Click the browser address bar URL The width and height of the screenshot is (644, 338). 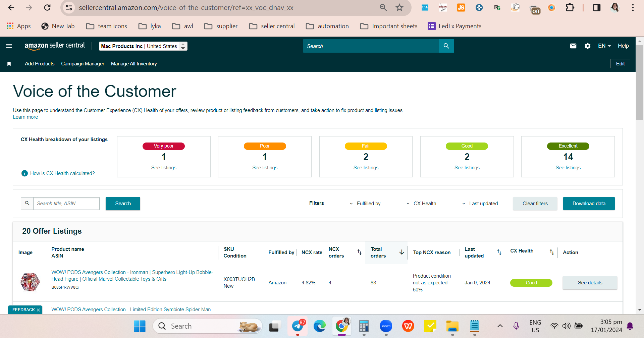tap(186, 7)
